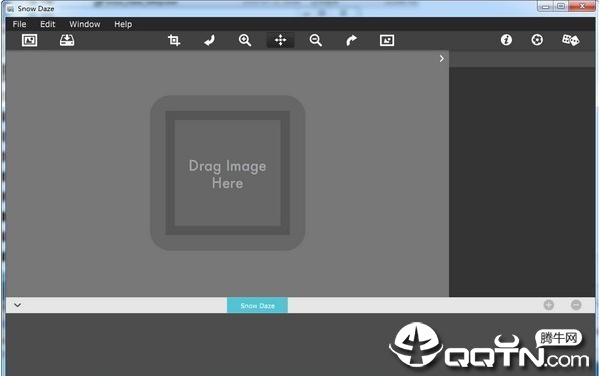Select the move pan tool
Viewport: 599px width, 376px height.
pyautogui.click(x=280, y=40)
